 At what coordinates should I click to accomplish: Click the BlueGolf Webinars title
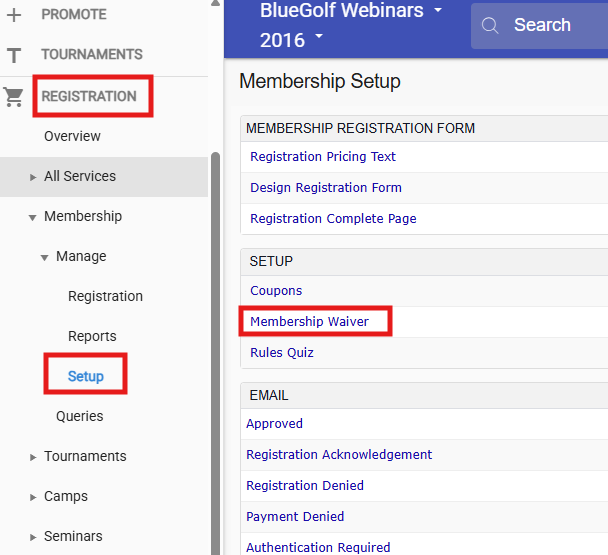(342, 10)
